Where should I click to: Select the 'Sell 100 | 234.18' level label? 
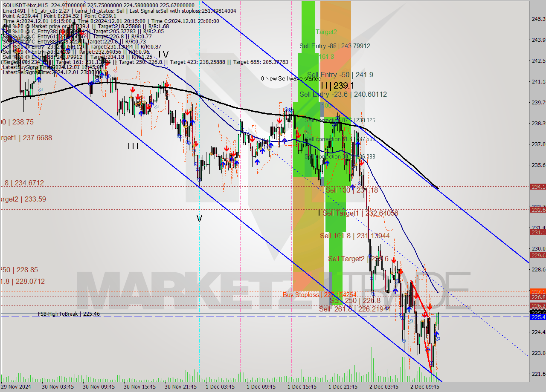pyautogui.click(x=351, y=190)
